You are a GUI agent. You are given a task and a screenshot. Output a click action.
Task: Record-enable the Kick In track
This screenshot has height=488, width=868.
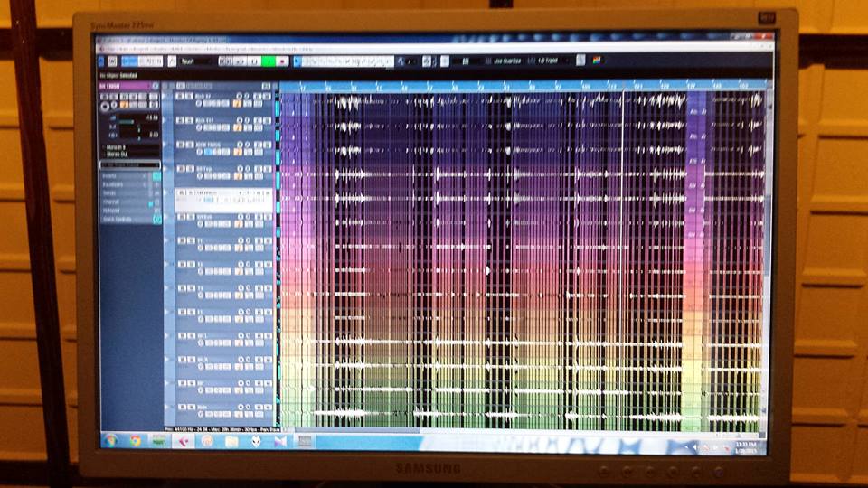[x=239, y=97]
